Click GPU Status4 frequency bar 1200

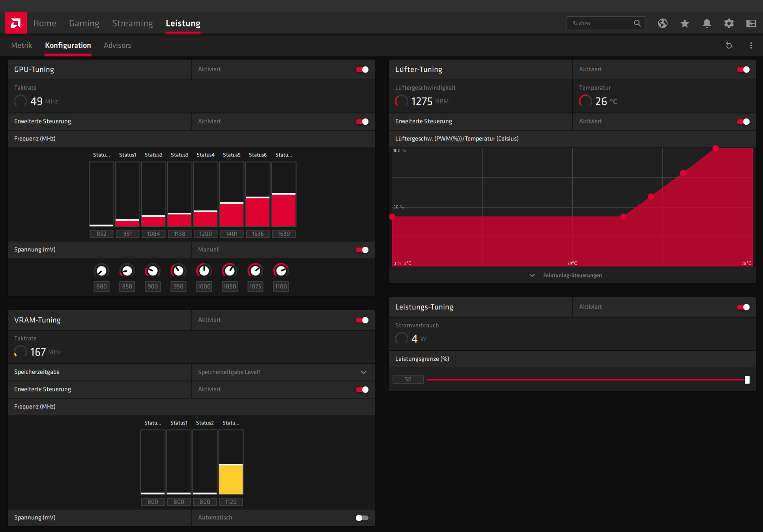(206, 194)
